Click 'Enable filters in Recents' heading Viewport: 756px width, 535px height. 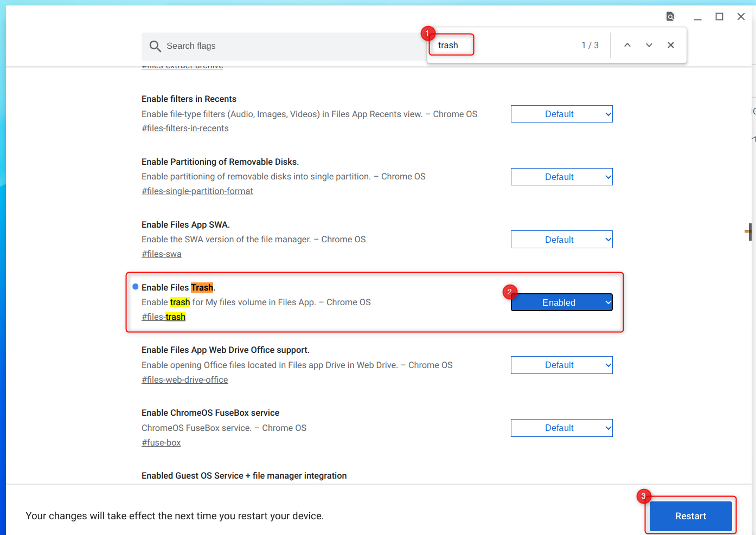(189, 99)
